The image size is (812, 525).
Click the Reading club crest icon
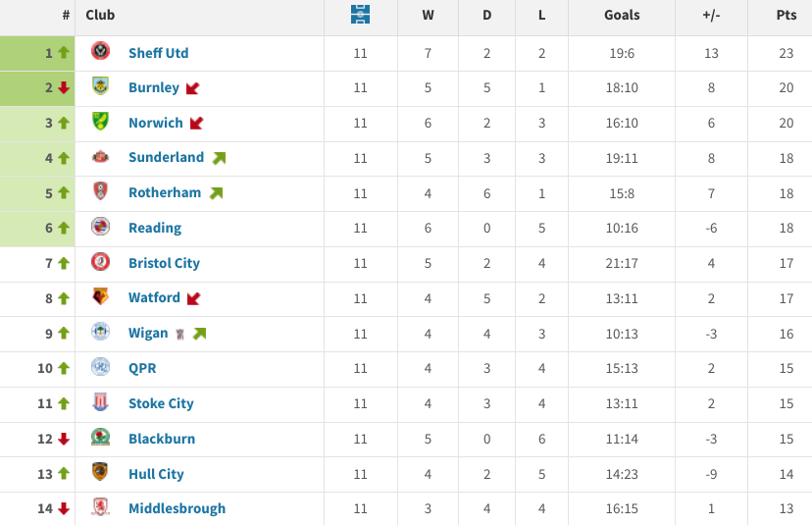pos(100,228)
